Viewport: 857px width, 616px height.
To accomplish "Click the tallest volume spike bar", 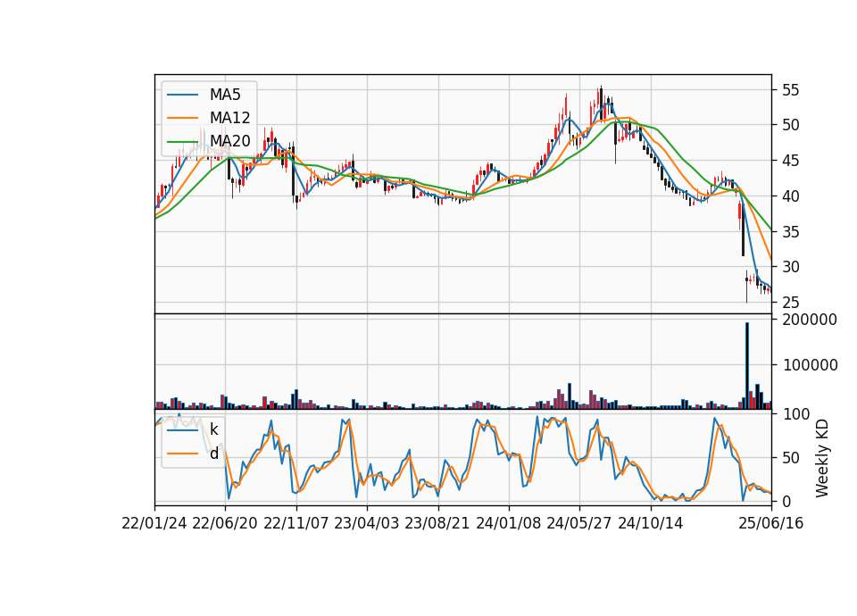I will pos(747,366).
